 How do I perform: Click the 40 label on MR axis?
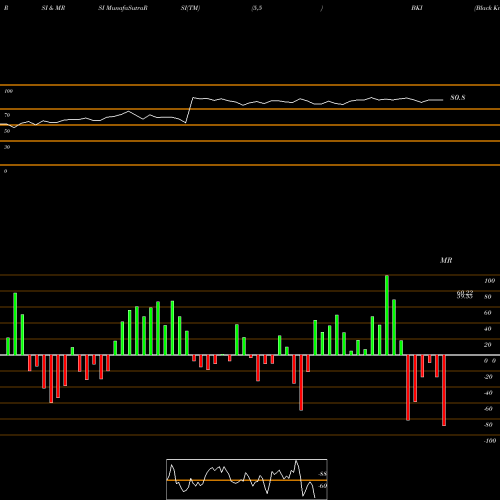point(488,329)
